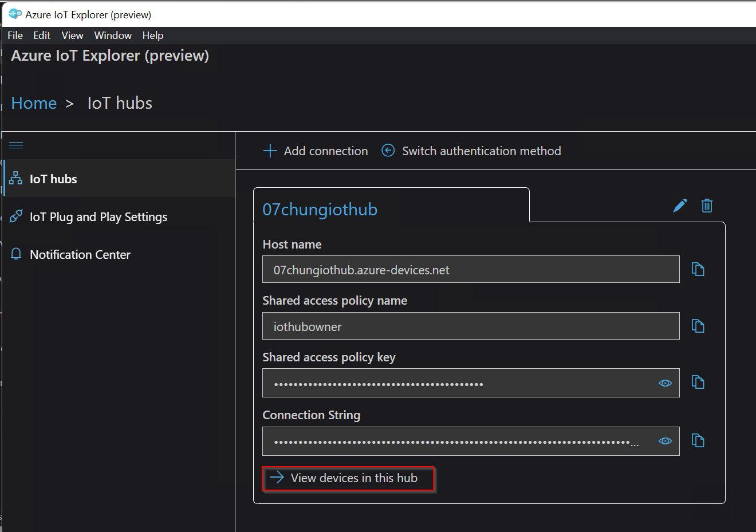Click the iothubowner policy name field
This screenshot has width=756, height=532.
point(471,326)
